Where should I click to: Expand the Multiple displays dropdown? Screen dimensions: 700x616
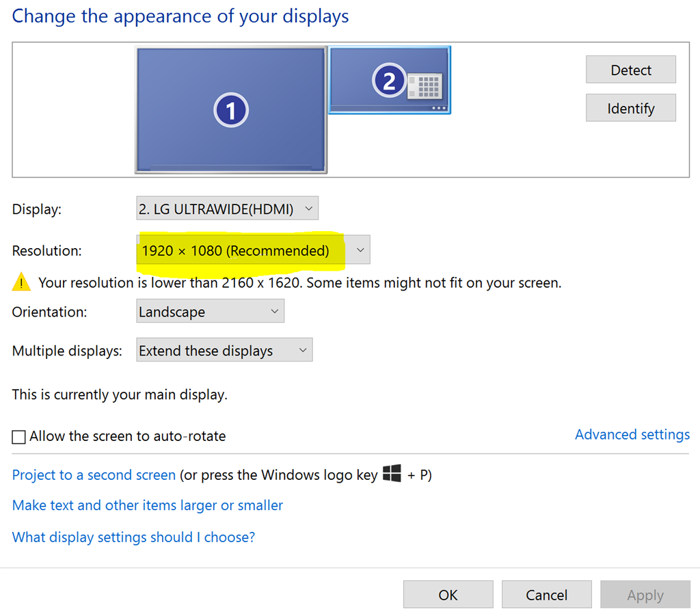pyautogui.click(x=224, y=351)
